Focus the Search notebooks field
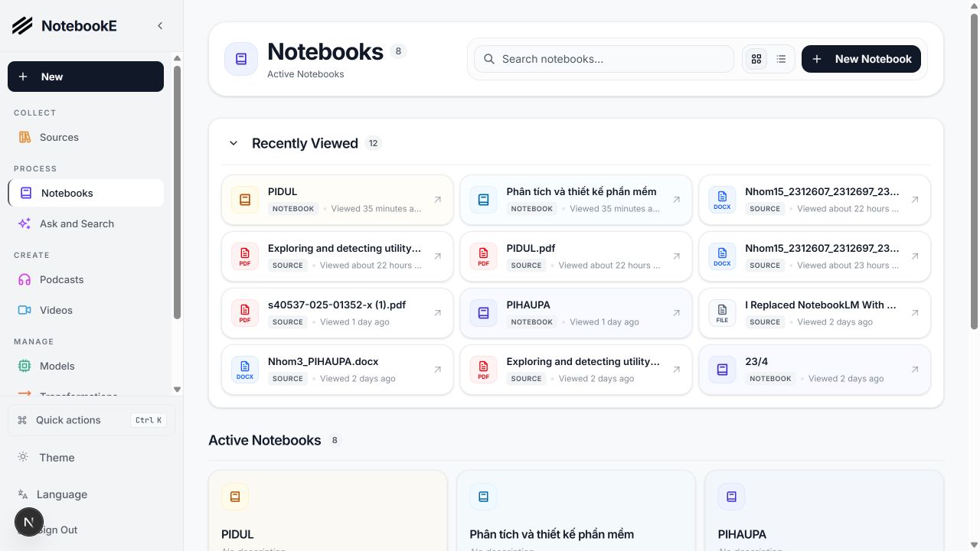Screen dimensions: 980x551 pyautogui.click(x=604, y=59)
